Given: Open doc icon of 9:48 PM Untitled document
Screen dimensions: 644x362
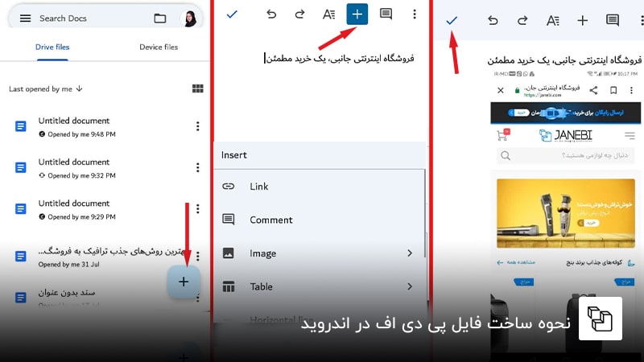Looking at the screenshot, I should pos(21,126).
